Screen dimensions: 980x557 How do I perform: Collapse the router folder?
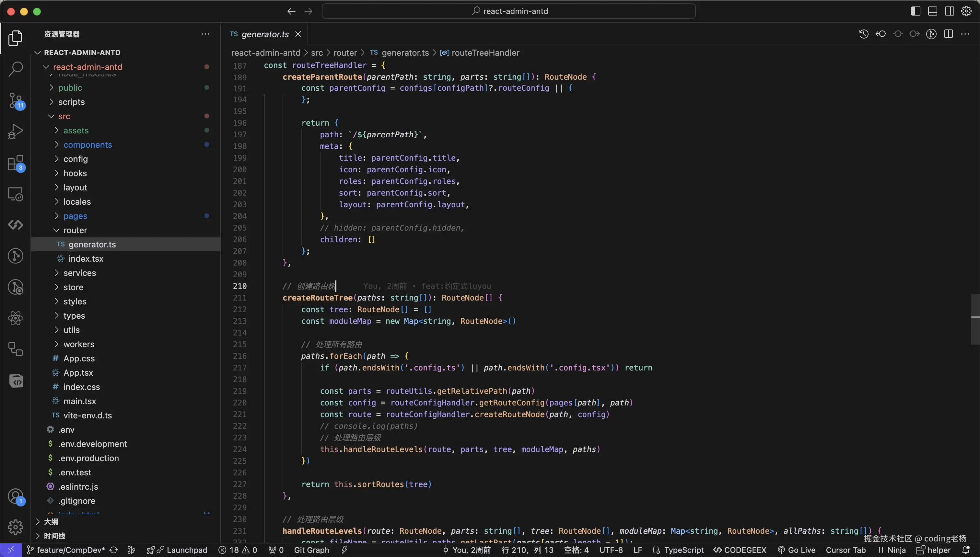(x=75, y=230)
